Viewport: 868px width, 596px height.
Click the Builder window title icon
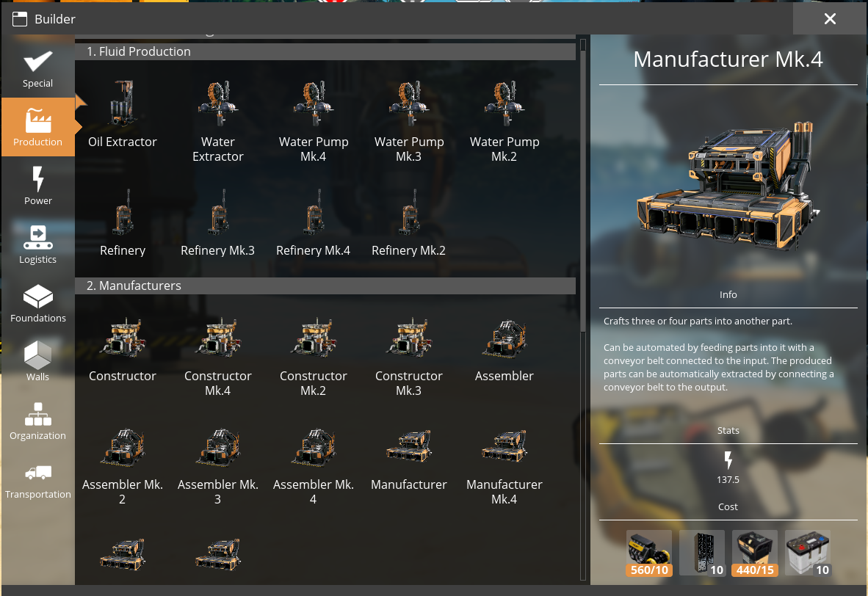pos(20,19)
